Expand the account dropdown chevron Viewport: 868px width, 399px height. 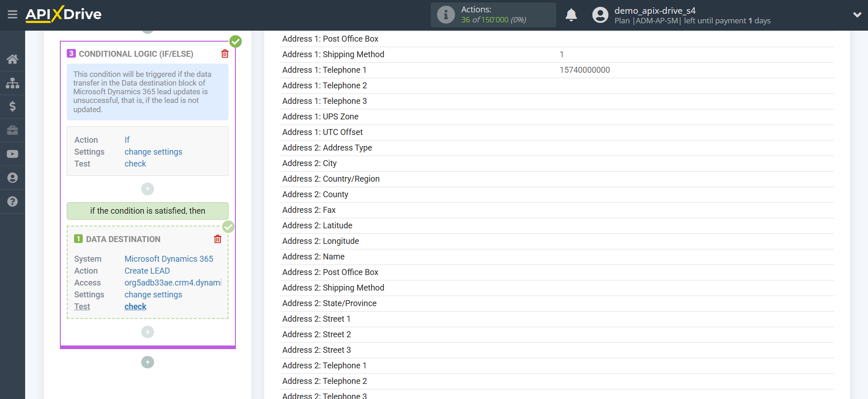coord(857,15)
